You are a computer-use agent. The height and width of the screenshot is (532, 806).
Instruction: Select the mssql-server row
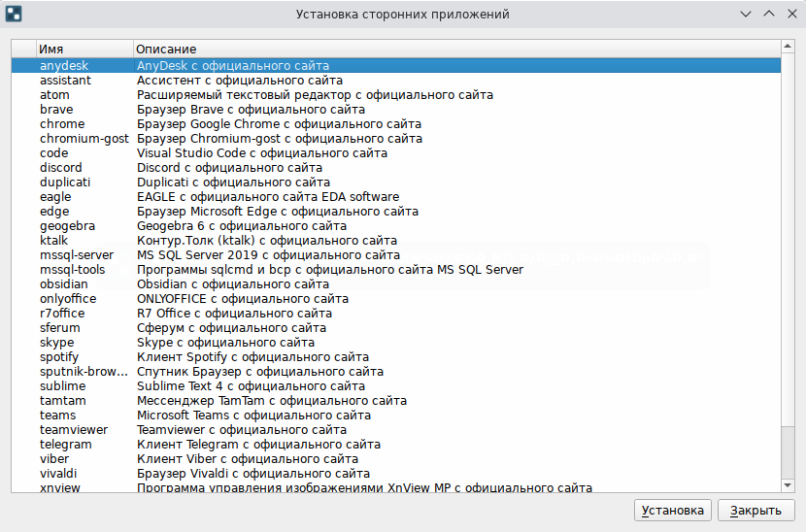pyautogui.click(x=396, y=255)
